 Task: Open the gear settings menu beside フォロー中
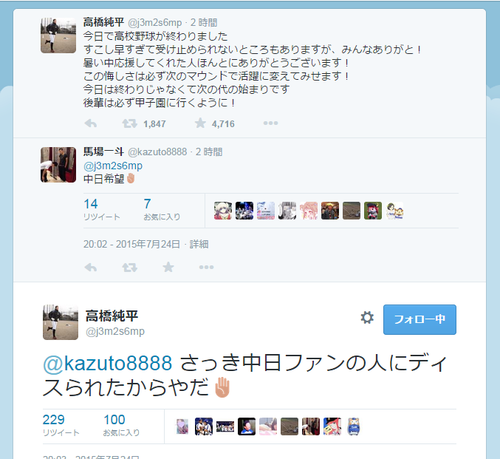click(x=367, y=318)
